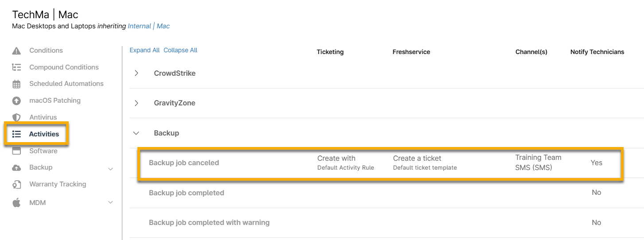Click the Apple MDM icon

click(16, 203)
